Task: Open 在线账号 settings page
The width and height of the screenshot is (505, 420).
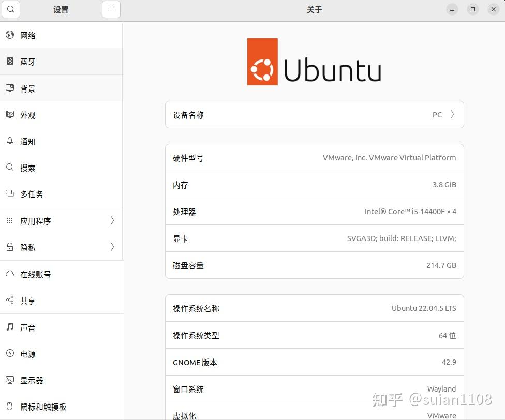Action: tap(61, 274)
